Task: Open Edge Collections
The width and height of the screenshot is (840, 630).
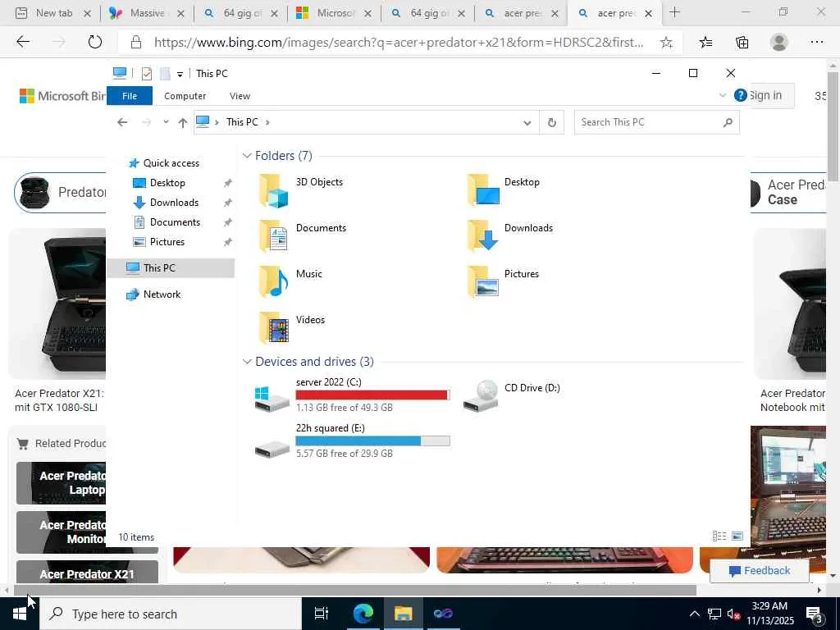Action: tap(742, 43)
